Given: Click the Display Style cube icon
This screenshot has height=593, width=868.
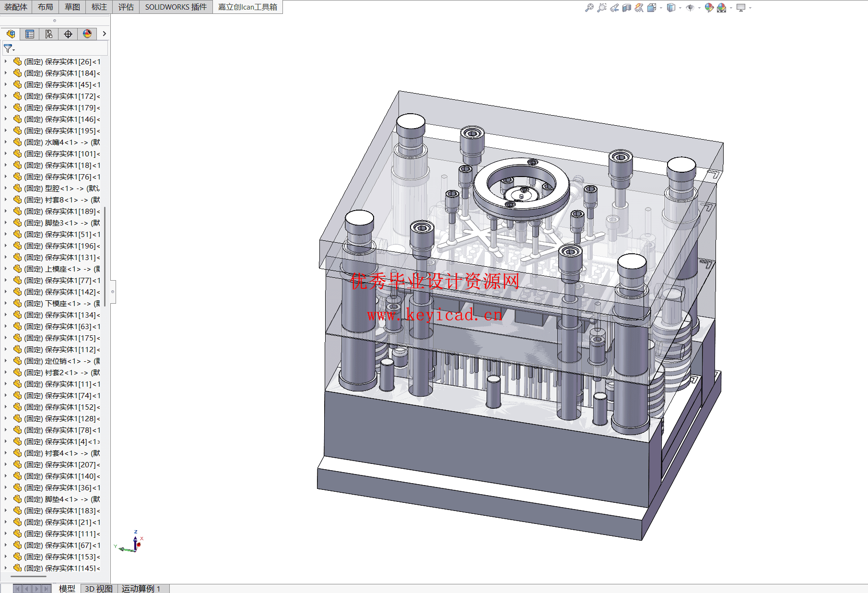Looking at the screenshot, I should [671, 8].
